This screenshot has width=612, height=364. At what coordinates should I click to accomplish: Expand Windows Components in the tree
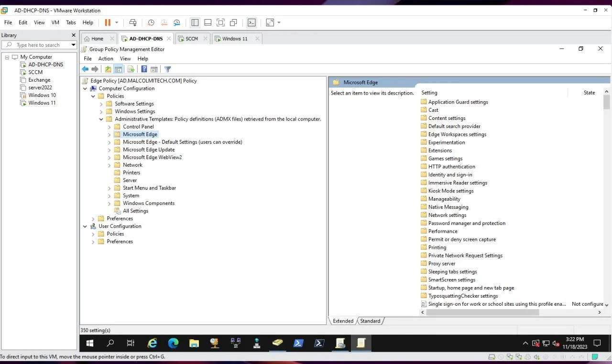[x=109, y=203]
